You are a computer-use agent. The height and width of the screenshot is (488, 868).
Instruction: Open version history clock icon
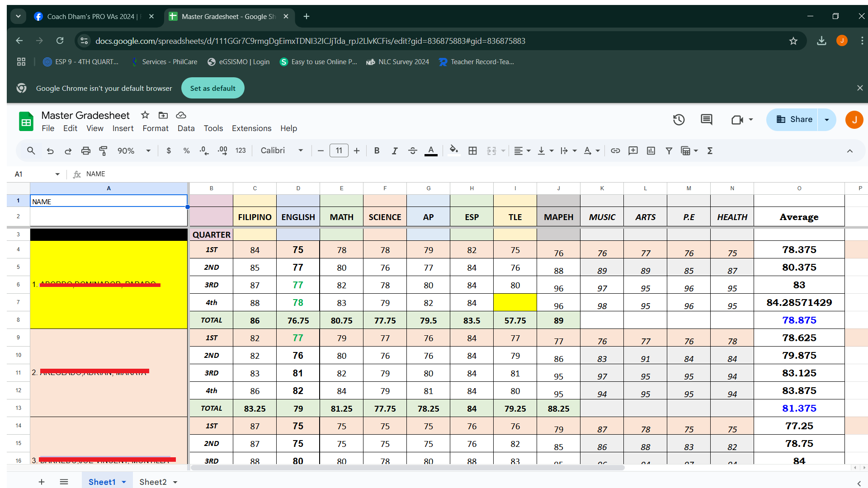679,120
